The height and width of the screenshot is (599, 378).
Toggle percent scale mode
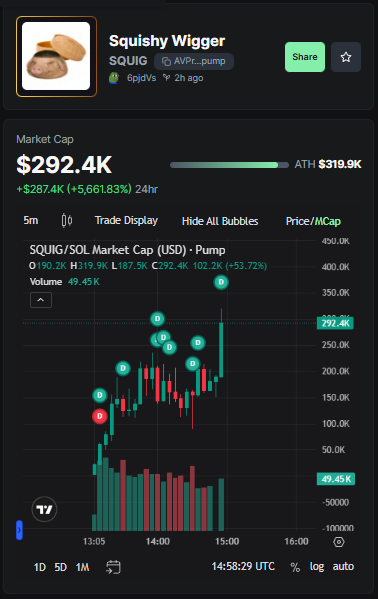pos(295,567)
